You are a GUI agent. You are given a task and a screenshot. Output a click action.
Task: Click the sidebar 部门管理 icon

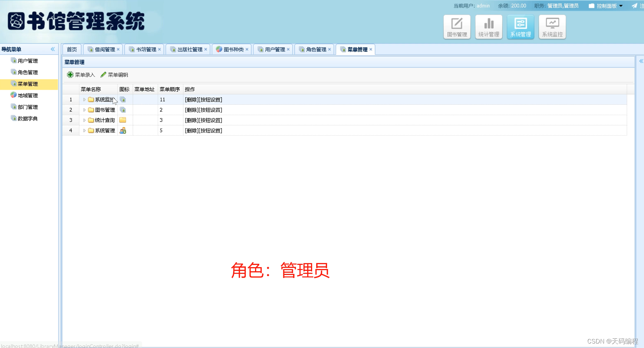tap(14, 107)
